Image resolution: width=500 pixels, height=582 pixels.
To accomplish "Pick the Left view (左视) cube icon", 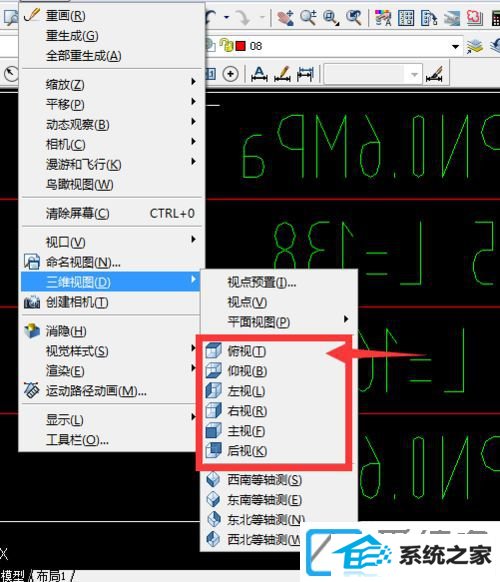I will [214, 390].
